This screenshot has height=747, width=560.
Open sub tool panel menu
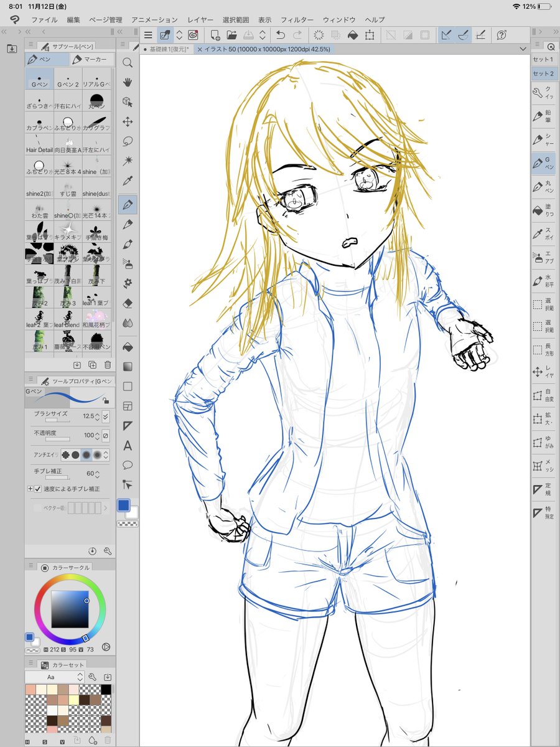pyautogui.click(x=31, y=45)
